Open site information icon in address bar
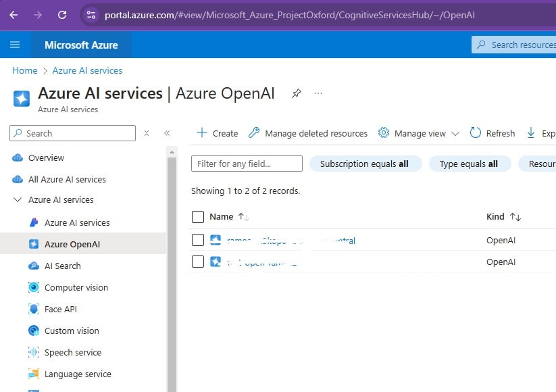556x392 pixels. pyautogui.click(x=91, y=15)
